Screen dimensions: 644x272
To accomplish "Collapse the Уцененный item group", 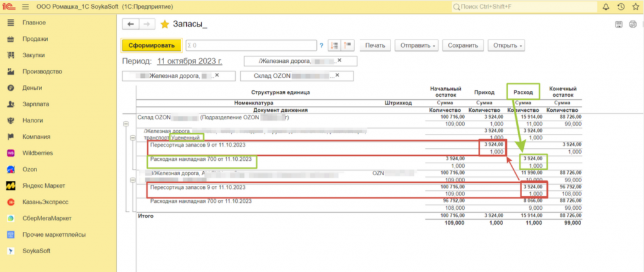I will pyautogui.click(x=133, y=137).
